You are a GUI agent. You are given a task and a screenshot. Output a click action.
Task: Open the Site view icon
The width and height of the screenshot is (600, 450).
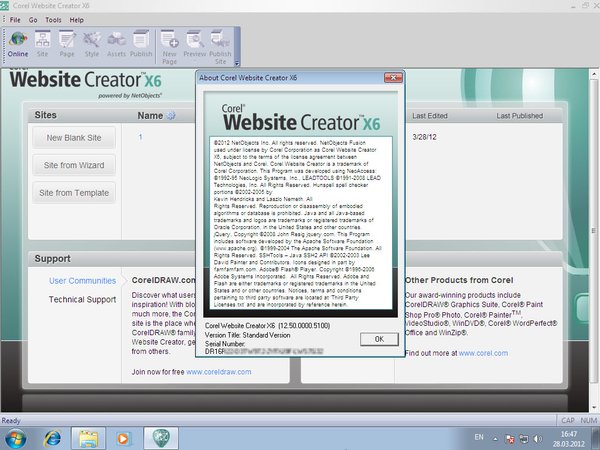click(x=43, y=44)
